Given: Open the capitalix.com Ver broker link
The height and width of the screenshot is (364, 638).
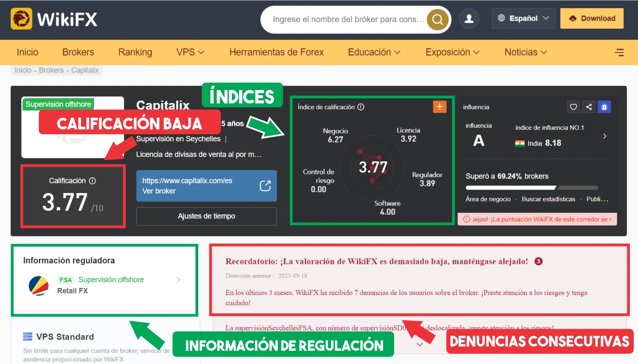Looking at the screenshot, I should pos(207,186).
